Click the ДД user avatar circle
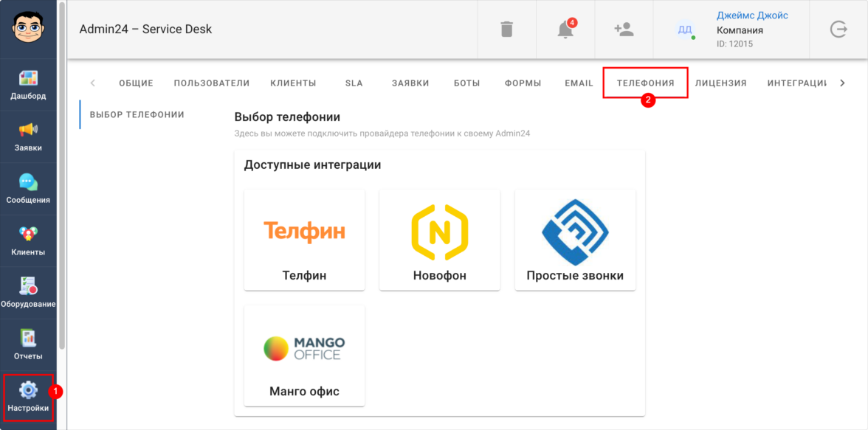 [685, 30]
